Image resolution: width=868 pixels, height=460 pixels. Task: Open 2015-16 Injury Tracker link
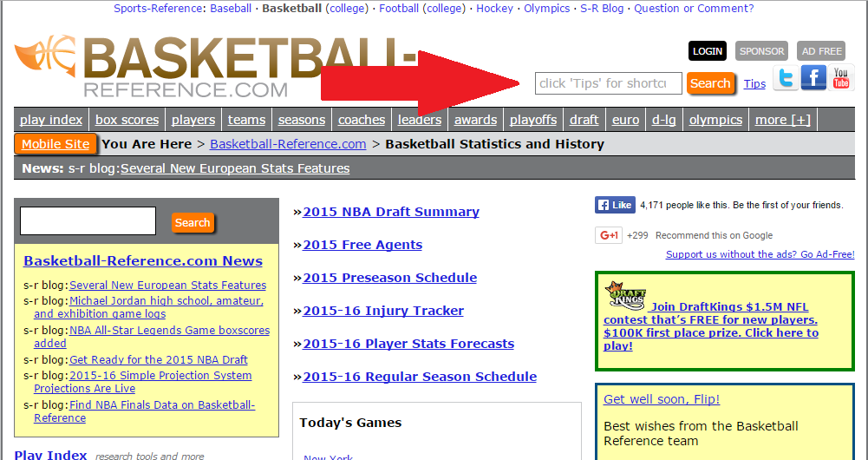(383, 311)
